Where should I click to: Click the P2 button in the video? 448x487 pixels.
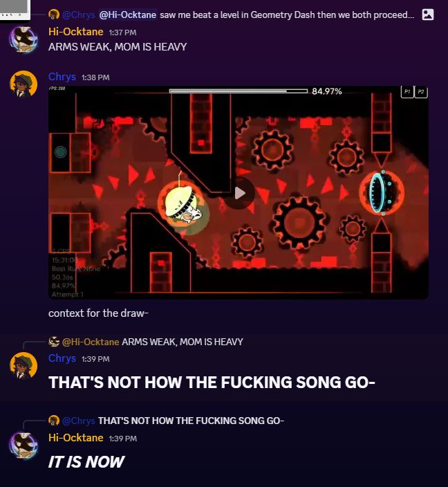[421, 91]
